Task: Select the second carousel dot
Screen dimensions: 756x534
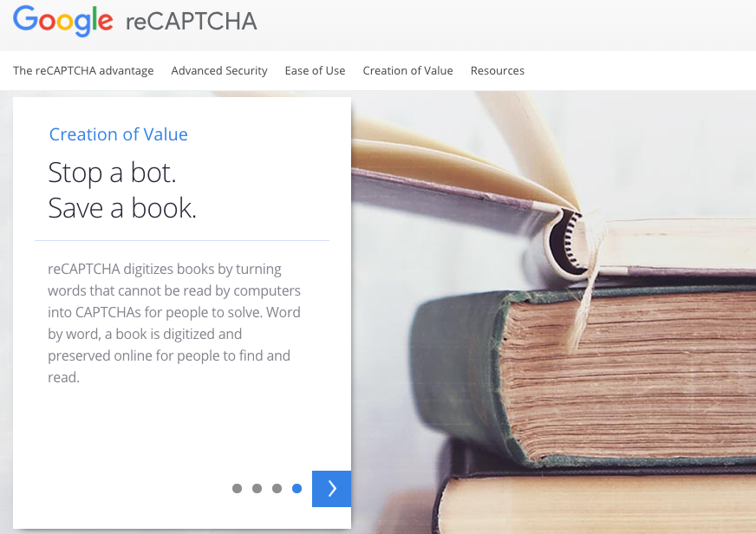Action: [257, 488]
